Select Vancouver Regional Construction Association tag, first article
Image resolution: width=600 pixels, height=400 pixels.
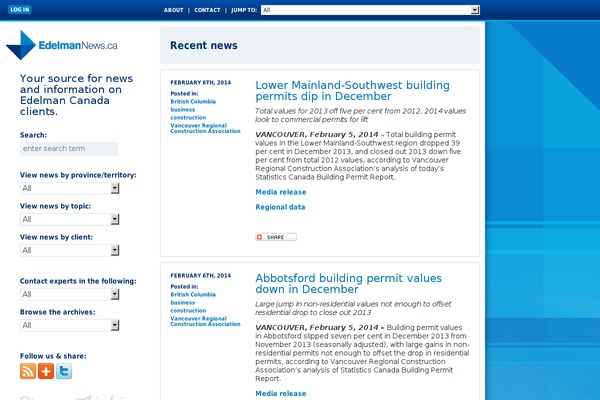(x=205, y=128)
